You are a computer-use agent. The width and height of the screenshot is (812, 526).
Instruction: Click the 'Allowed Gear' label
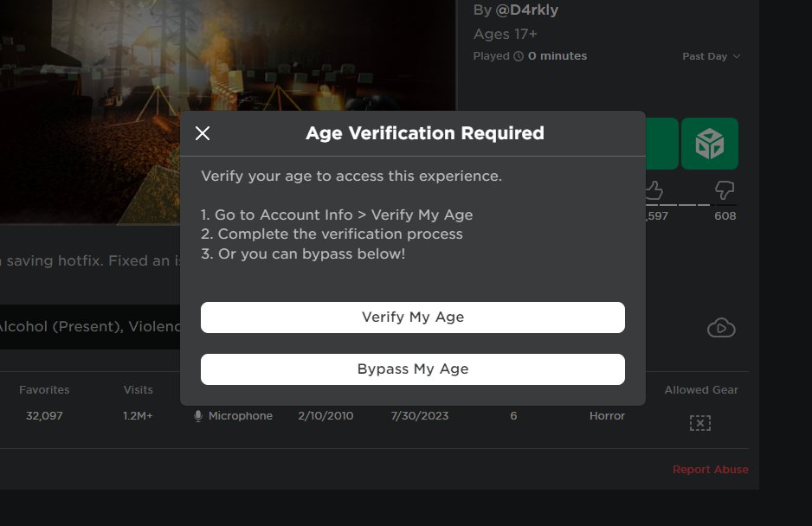click(701, 390)
